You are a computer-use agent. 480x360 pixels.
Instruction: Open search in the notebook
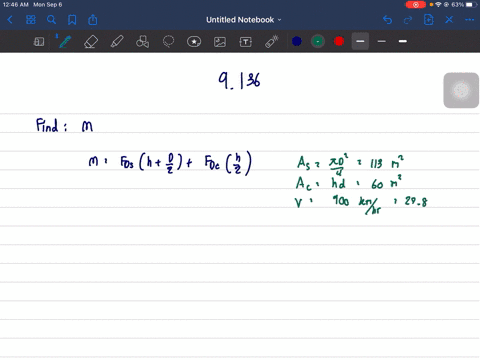51,20
